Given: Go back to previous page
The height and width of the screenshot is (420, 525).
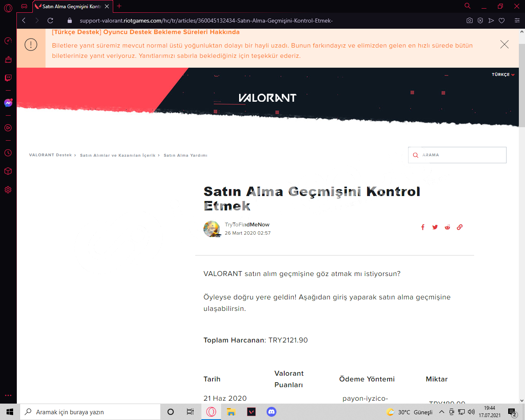Looking at the screenshot, I should 24,21.
